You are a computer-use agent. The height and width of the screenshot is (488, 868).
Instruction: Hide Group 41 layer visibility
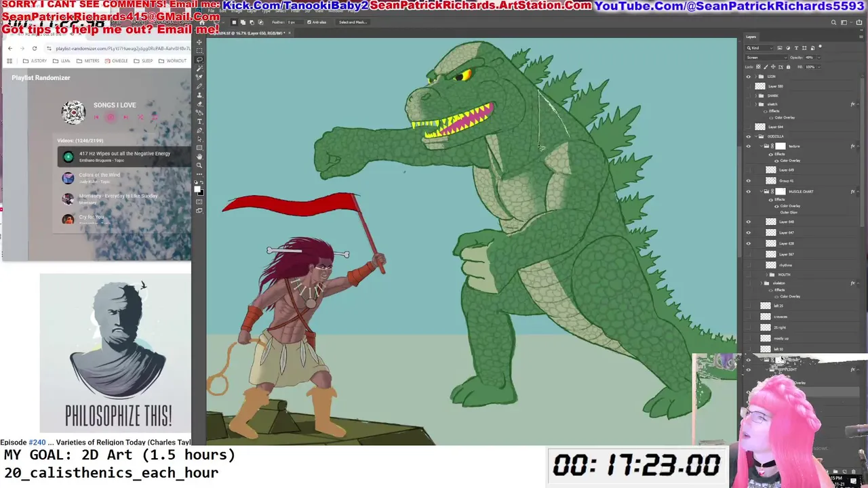point(749,181)
